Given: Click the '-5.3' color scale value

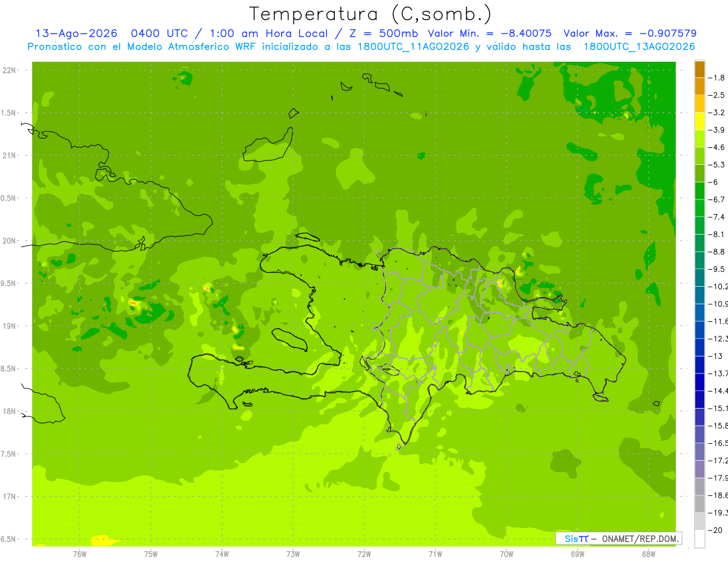Looking at the screenshot, I should click(716, 165).
